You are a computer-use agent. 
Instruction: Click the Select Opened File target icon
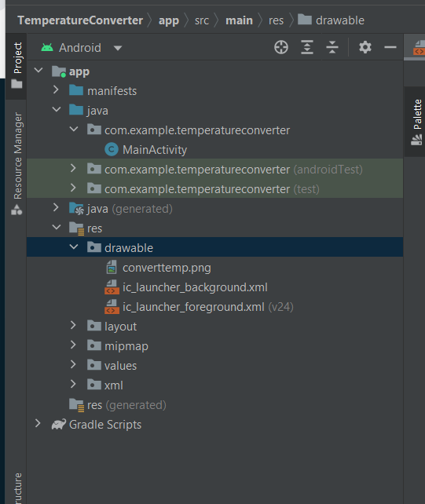tap(281, 48)
